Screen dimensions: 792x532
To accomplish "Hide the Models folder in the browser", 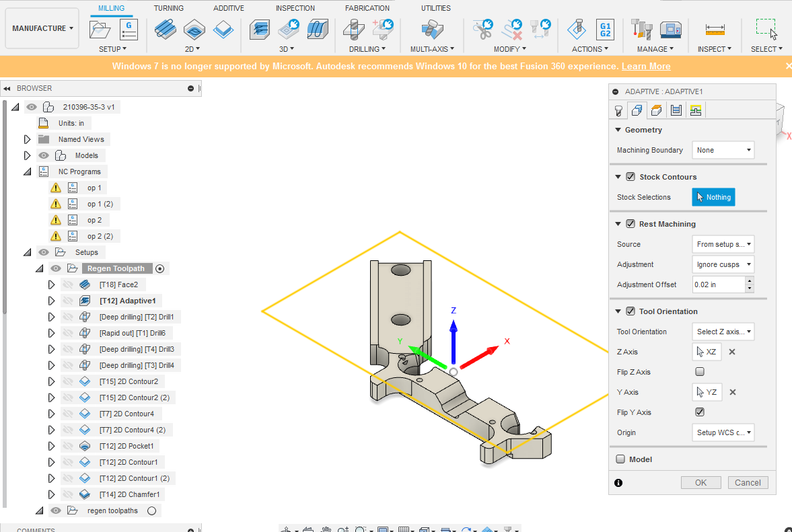I will 43,155.
